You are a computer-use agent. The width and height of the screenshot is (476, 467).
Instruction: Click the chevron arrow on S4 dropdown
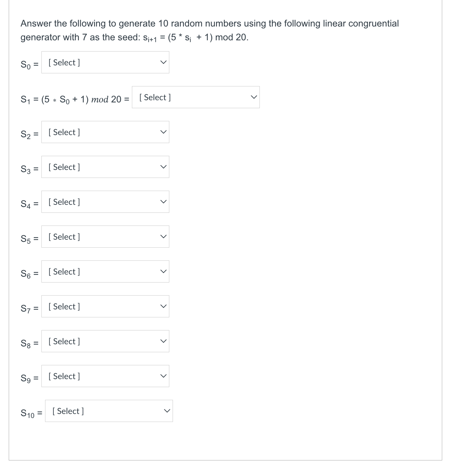coord(164,202)
